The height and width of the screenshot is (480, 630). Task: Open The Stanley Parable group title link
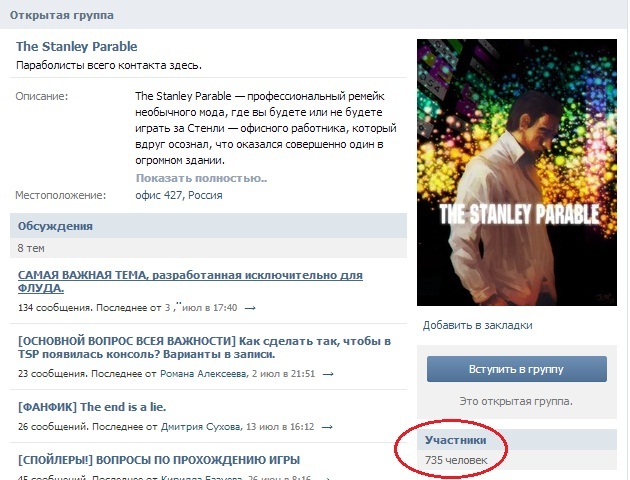[x=76, y=47]
